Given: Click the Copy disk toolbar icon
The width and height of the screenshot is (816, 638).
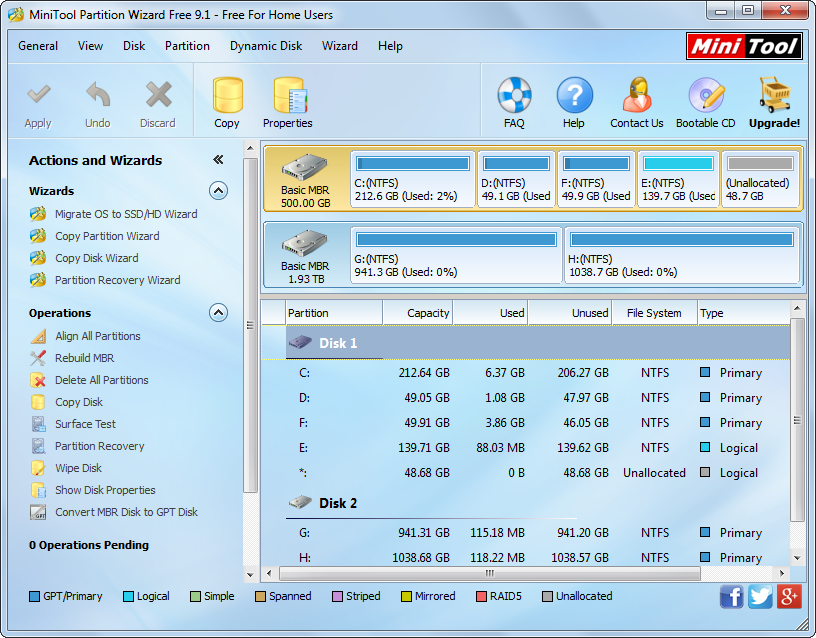Looking at the screenshot, I should pyautogui.click(x=227, y=95).
